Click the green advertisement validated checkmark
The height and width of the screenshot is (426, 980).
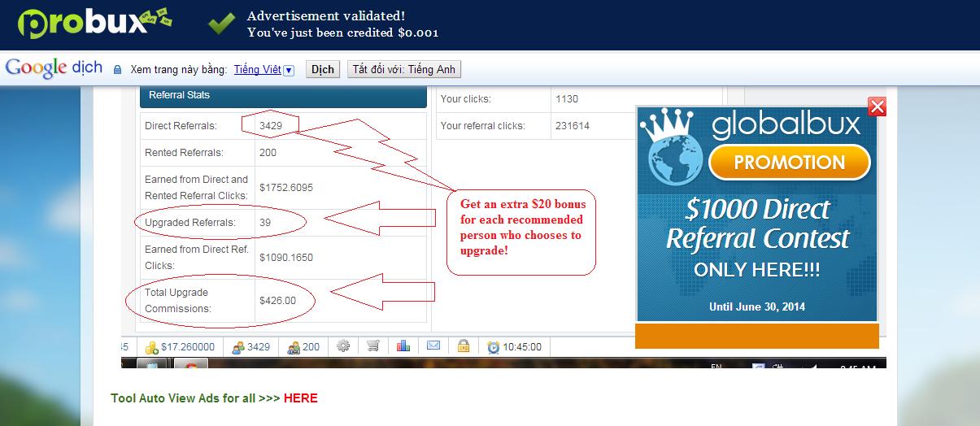[220, 24]
